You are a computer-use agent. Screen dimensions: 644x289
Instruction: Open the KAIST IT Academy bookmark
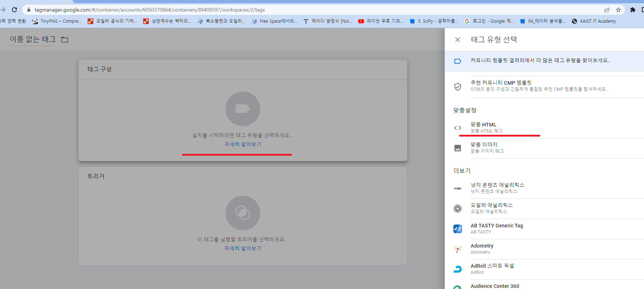click(594, 21)
